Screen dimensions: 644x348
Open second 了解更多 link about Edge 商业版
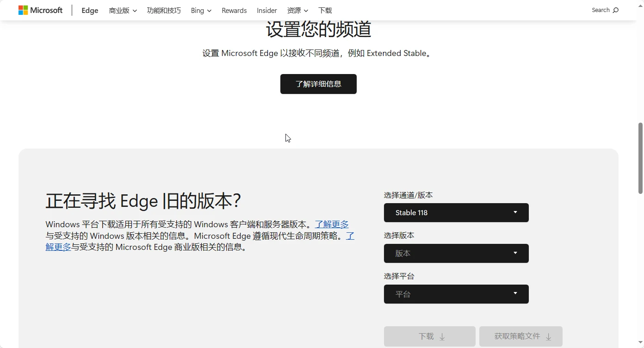pyautogui.click(x=58, y=247)
